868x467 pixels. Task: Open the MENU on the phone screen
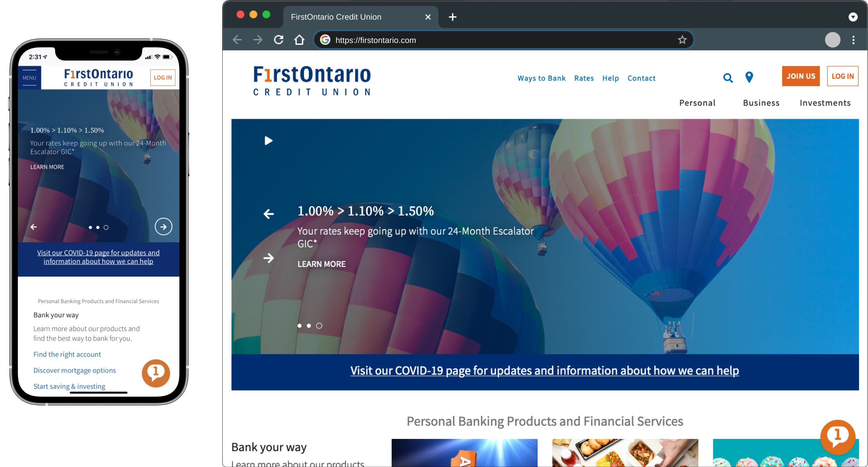point(29,77)
